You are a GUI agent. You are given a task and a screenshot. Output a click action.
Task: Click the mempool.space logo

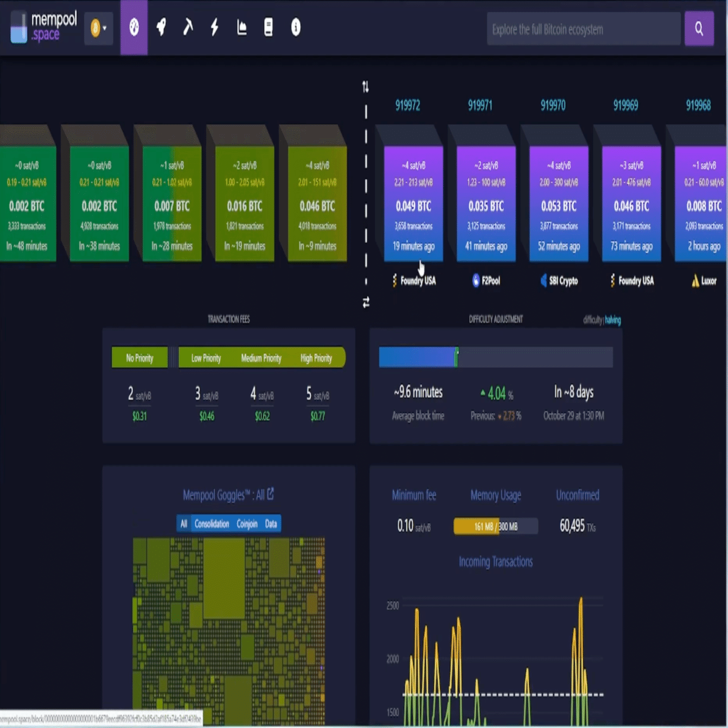(x=44, y=27)
